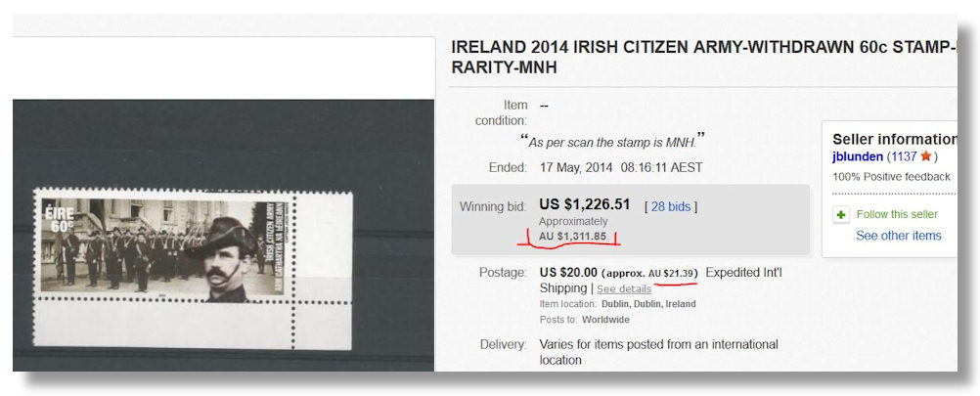The width and height of the screenshot is (980, 396).
Task: Click See details under postage
Action: (x=624, y=289)
